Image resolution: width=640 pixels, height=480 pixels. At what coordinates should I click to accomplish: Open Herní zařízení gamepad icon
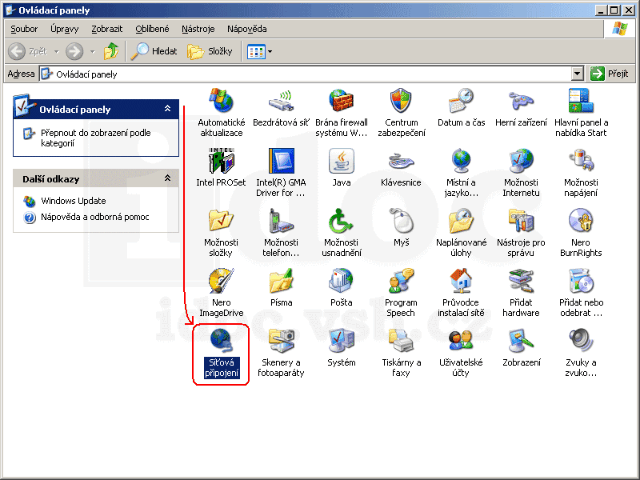[x=521, y=101]
